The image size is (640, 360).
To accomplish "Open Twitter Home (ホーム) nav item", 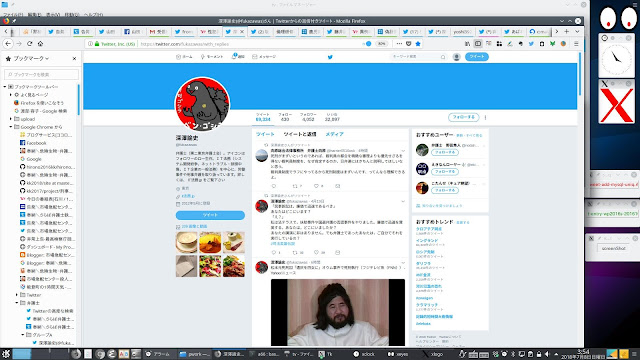I will point(184,57).
